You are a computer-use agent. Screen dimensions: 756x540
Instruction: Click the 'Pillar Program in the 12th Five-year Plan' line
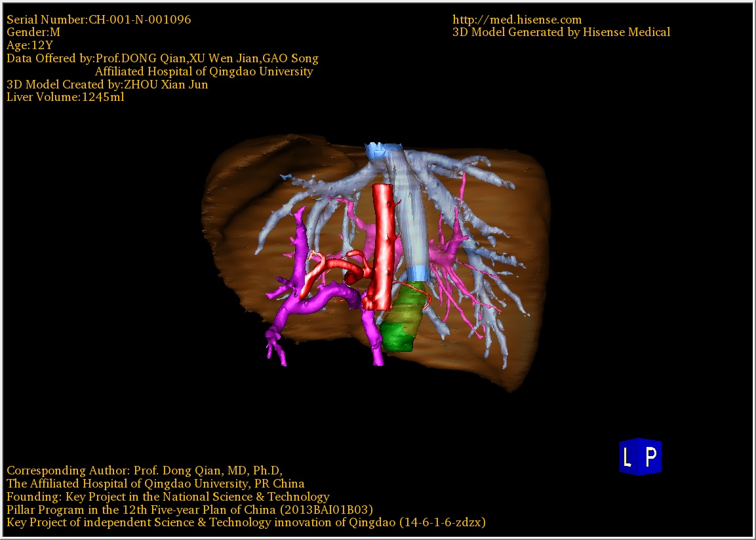point(189,510)
